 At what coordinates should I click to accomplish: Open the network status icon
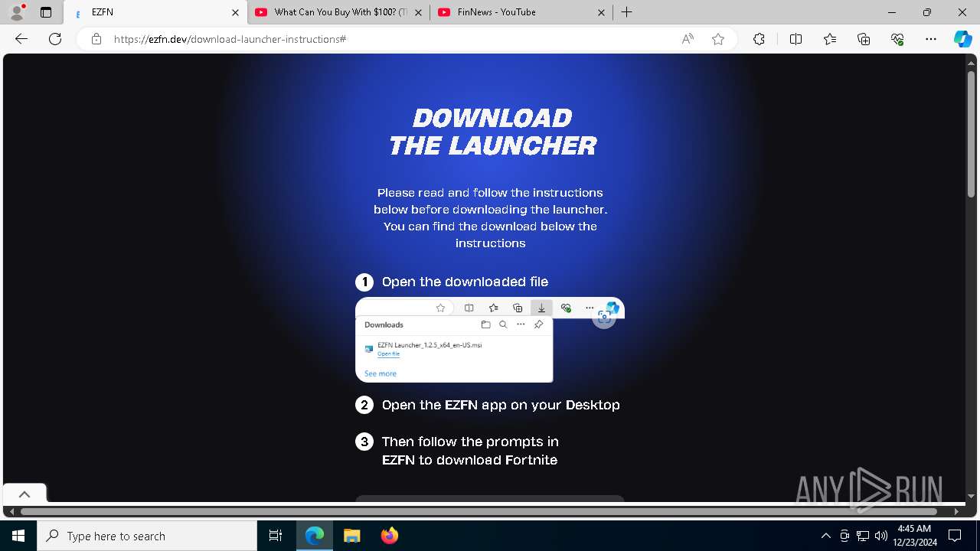pyautogui.click(x=863, y=536)
